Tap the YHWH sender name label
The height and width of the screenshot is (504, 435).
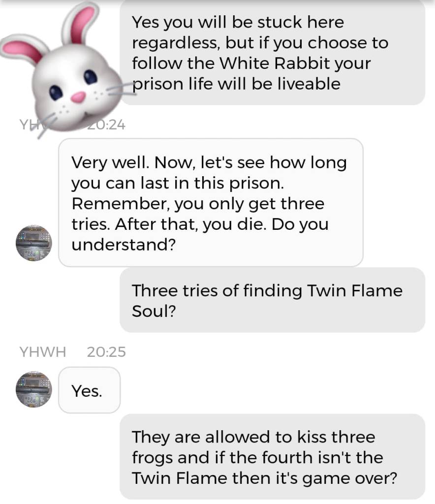pyautogui.click(x=43, y=351)
